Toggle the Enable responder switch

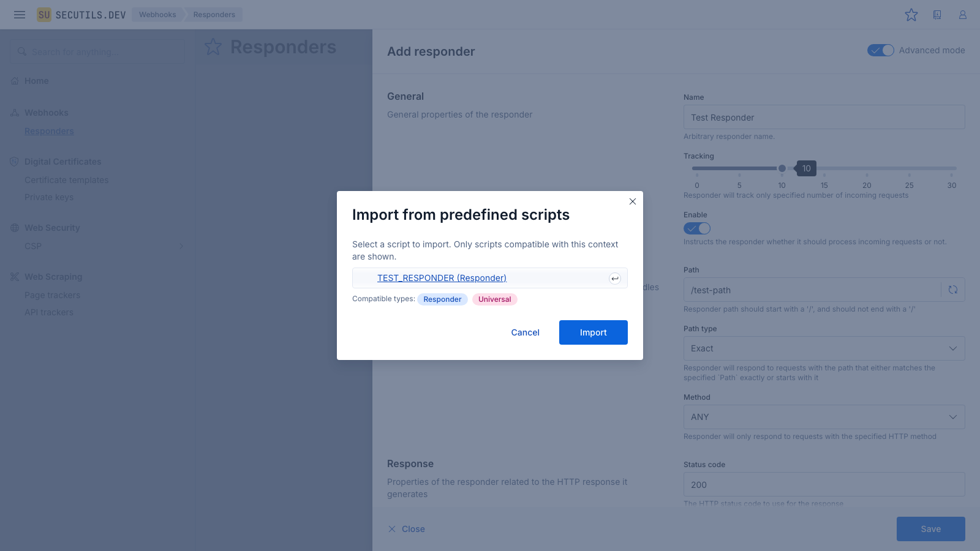pyautogui.click(x=697, y=228)
